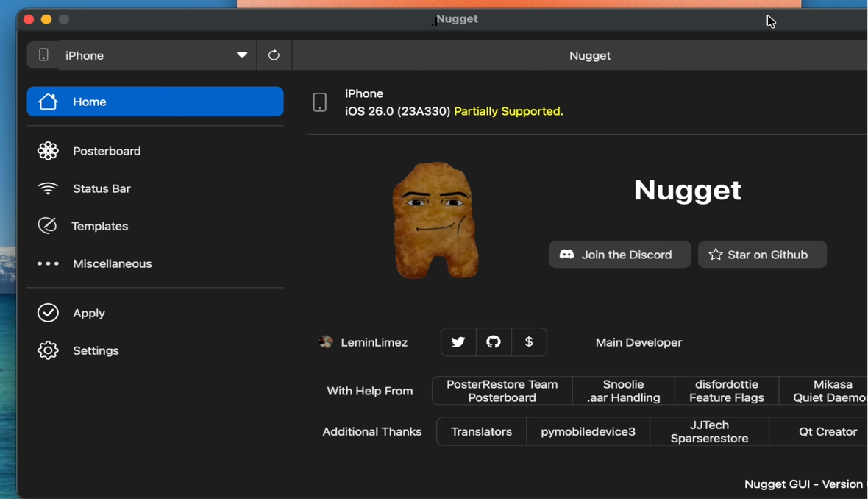The height and width of the screenshot is (499, 868).
Task: Click the Posterboard flower icon
Action: tap(48, 151)
